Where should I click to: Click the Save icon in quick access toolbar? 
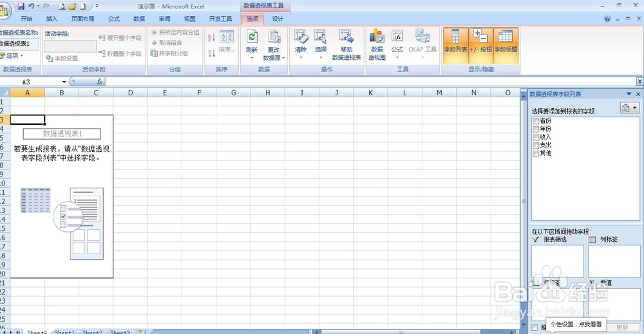21,6
